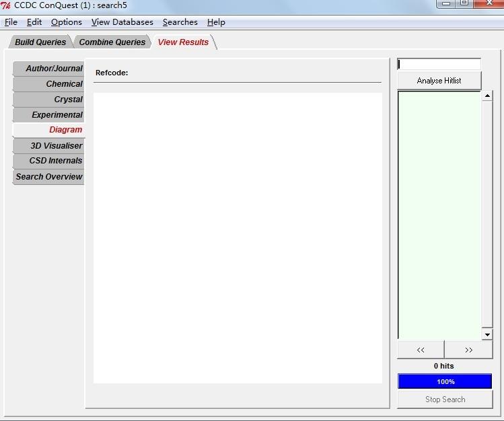This screenshot has height=421, width=504.
Task: Open the View Databases menu
Action: click(x=122, y=22)
